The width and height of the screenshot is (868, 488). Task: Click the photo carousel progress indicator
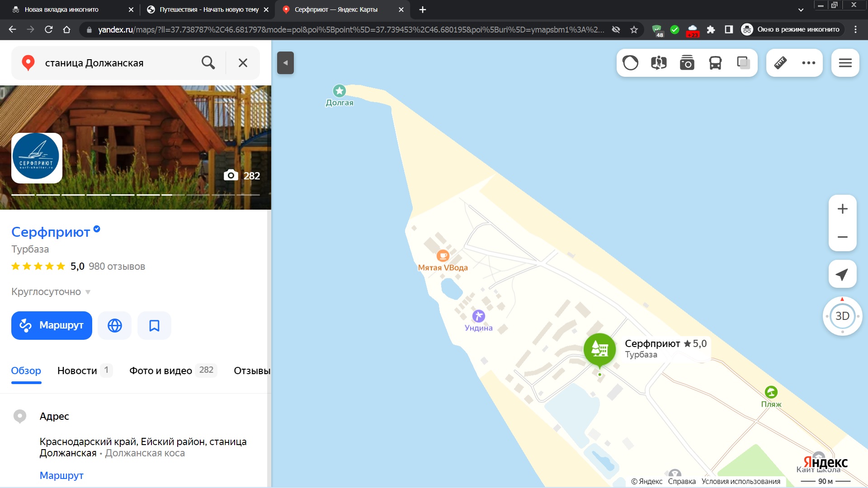point(136,195)
